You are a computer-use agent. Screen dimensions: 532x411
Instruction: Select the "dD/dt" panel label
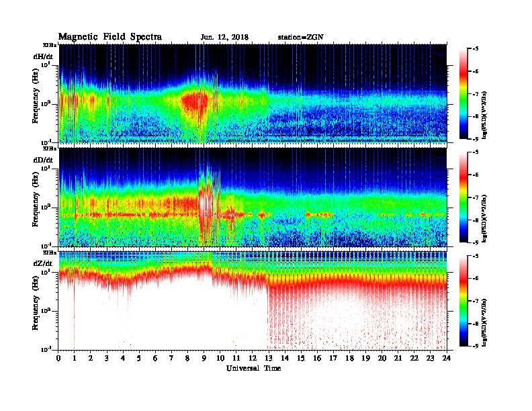point(43,160)
